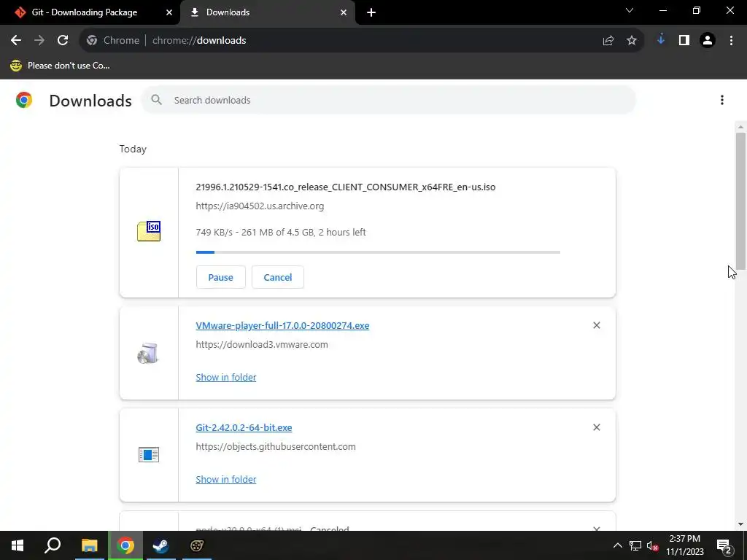
Task: Go back to the previous page
Action: [16, 41]
